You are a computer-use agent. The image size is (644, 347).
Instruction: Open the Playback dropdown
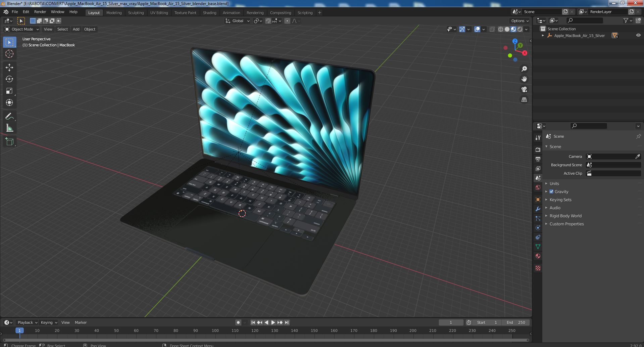pos(27,322)
